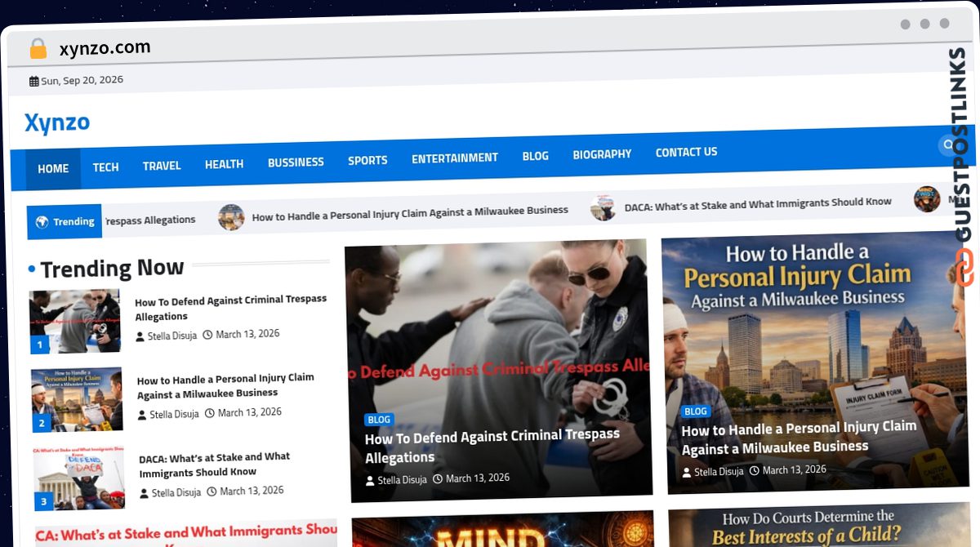Click the xynzo.com address in the address bar
The image size is (980, 547).
click(x=105, y=48)
